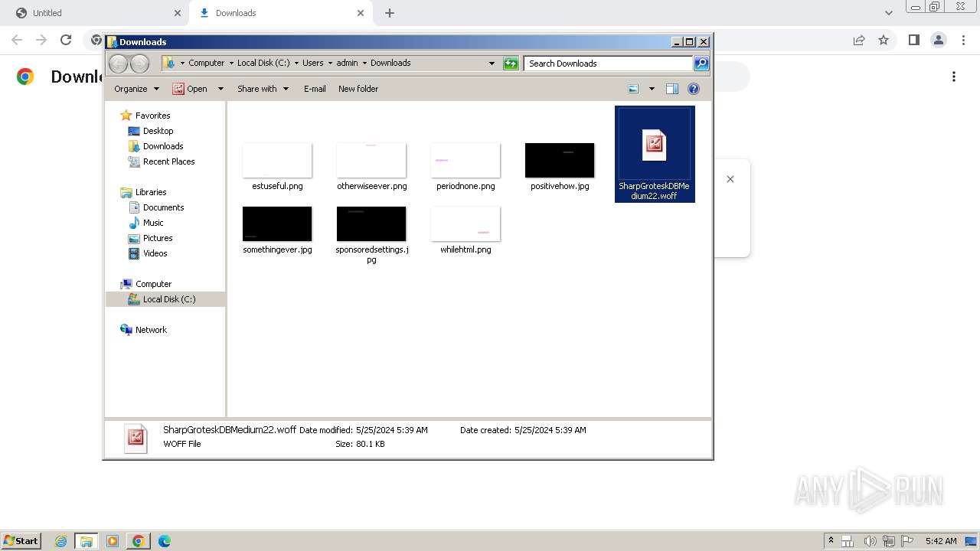Image resolution: width=980 pixels, height=551 pixels.
Task: Open a new Chrome tab
Action: [x=390, y=13]
